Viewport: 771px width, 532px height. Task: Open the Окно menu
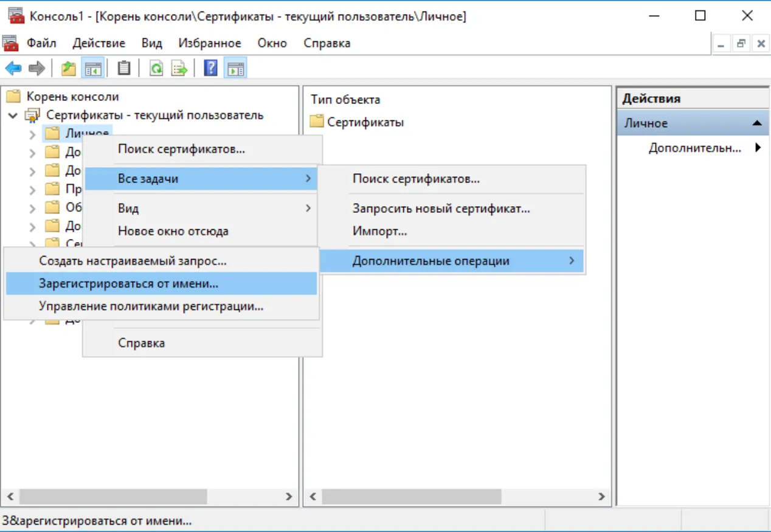coord(272,43)
